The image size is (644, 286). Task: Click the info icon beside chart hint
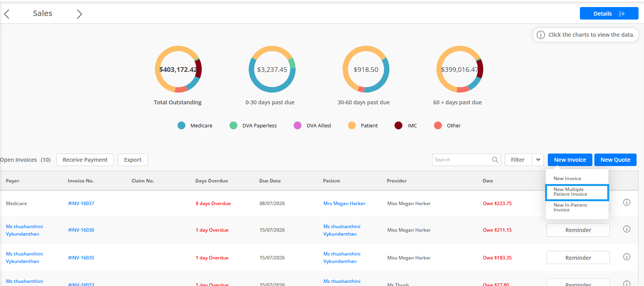coord(541,35)
